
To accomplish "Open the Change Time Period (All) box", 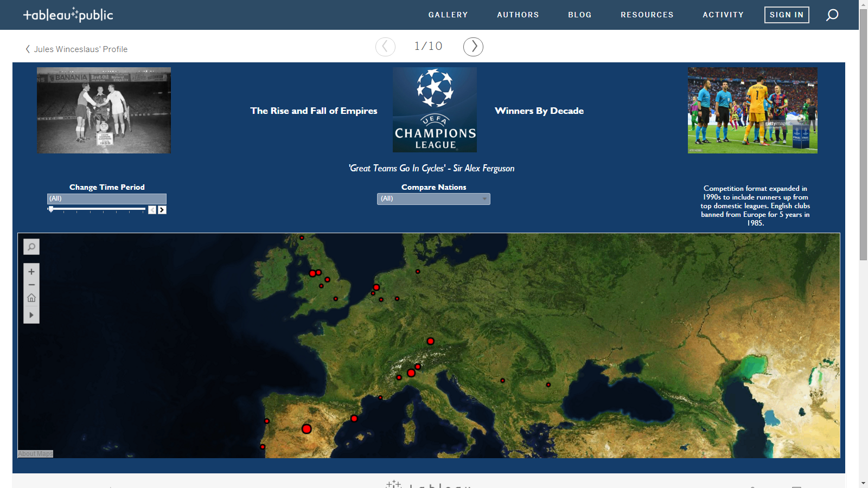I will tap(107, 198).
